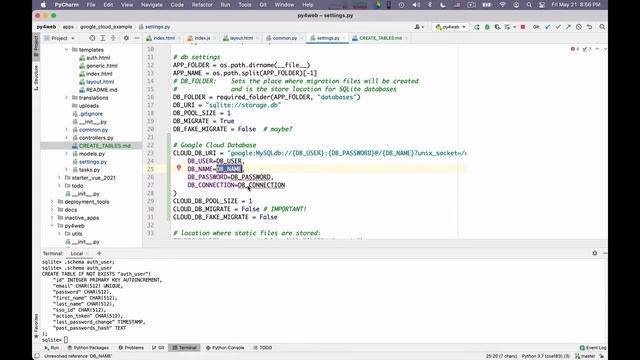
Task: Click the Git tool window button
Action: coord(158,348)
